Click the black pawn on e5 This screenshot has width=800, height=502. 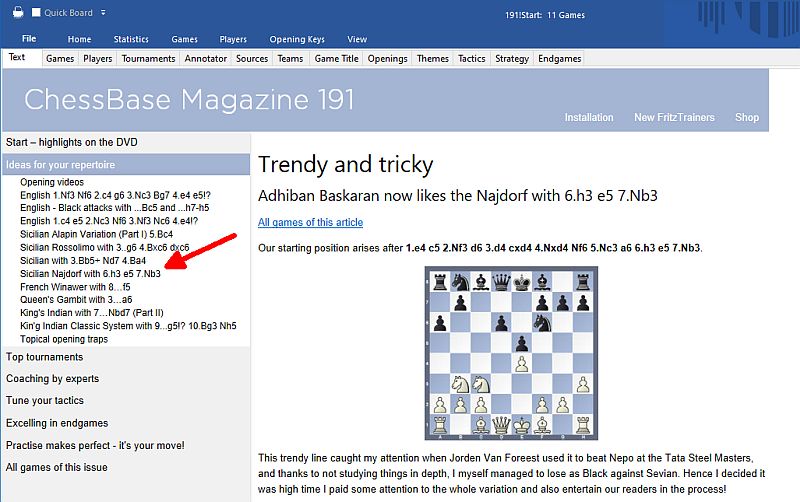click(x=521, y=343)
